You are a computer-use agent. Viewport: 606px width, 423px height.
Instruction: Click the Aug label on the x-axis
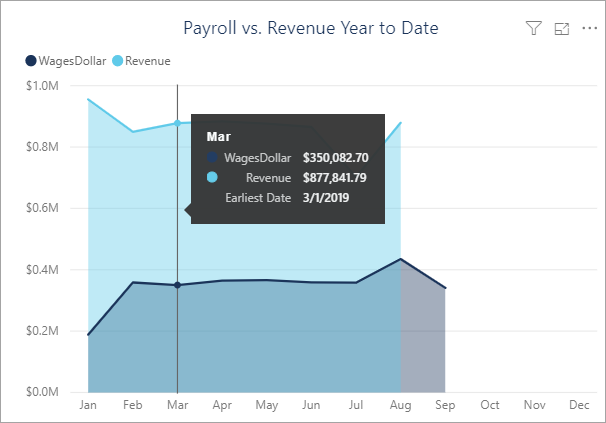pos(400,406)
